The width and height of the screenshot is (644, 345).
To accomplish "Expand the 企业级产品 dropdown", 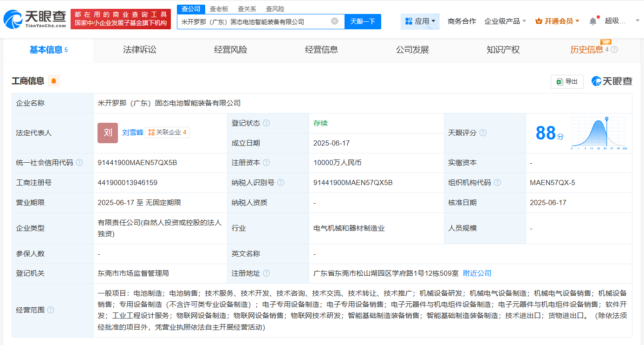I will tap(505, 21).
